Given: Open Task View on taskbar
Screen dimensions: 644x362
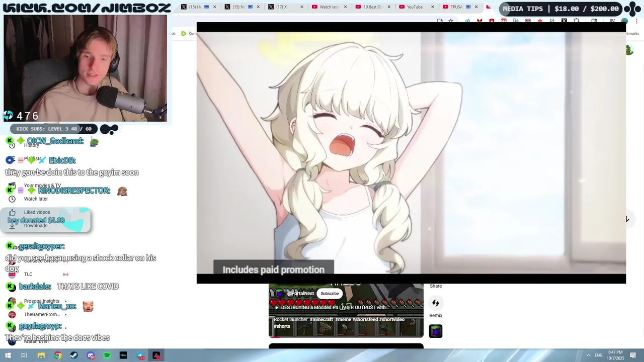Looking at the screenshot, I should pyautogui.click(x=24, y=355).
